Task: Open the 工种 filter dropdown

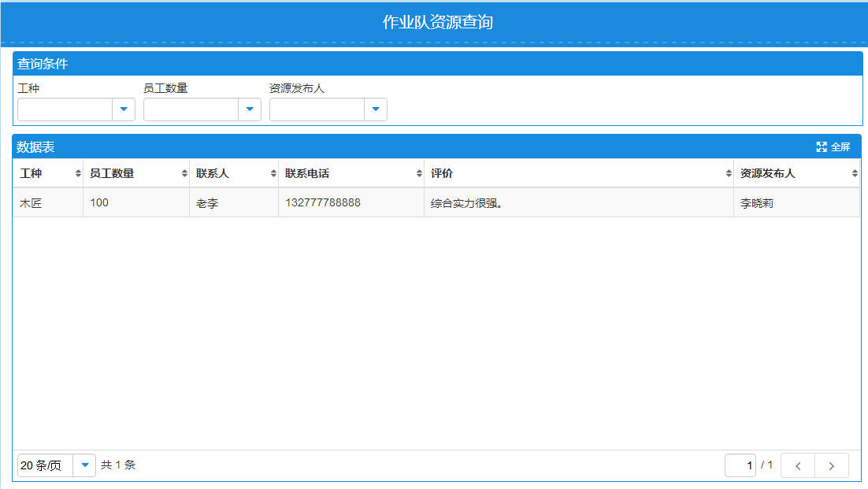Action: (x=124, y=109)
